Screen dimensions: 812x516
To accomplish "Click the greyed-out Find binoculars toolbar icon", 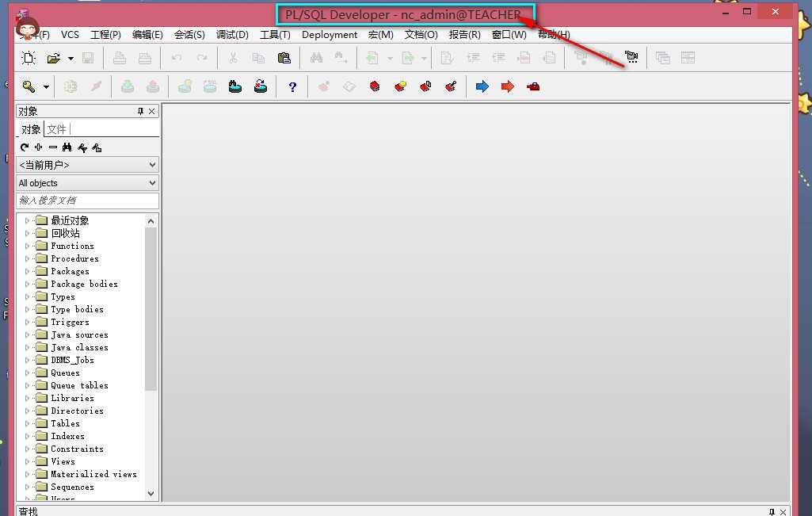I will 316,58.
